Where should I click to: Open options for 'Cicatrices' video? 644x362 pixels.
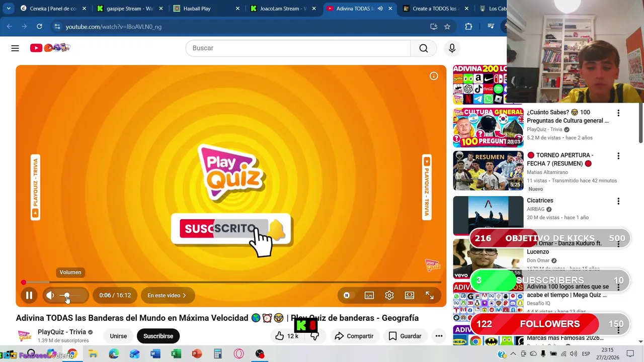click(x=618, y=201)
